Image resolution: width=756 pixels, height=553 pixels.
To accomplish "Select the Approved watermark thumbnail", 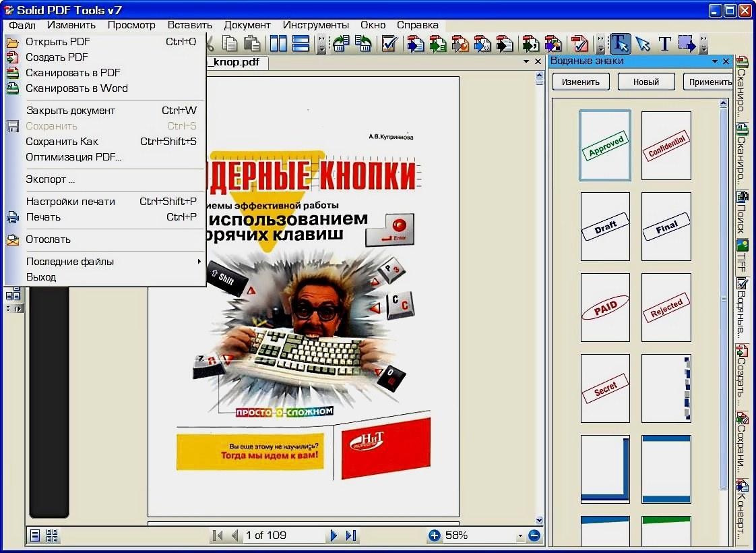I will (x=605, y=145).
